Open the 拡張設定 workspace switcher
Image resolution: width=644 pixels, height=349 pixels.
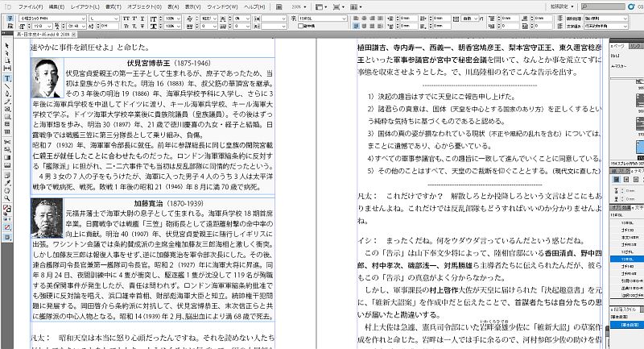(559, 6)
